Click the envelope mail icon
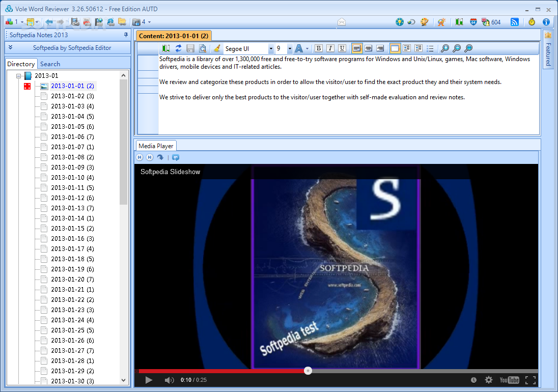 tap(342, 22)
